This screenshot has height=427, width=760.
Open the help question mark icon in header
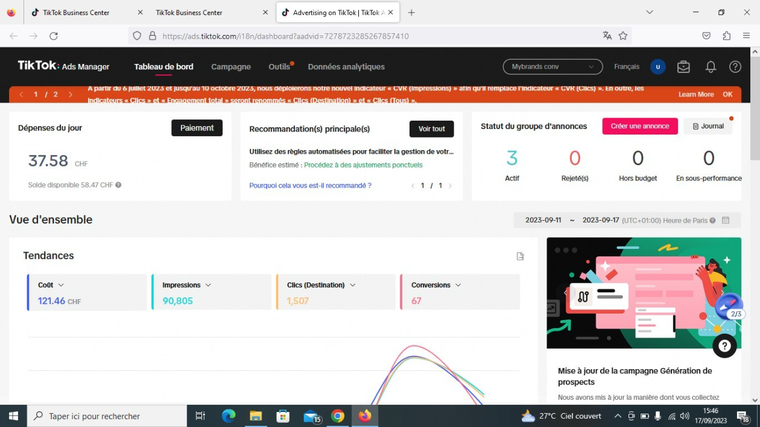[x=735, y=67]
